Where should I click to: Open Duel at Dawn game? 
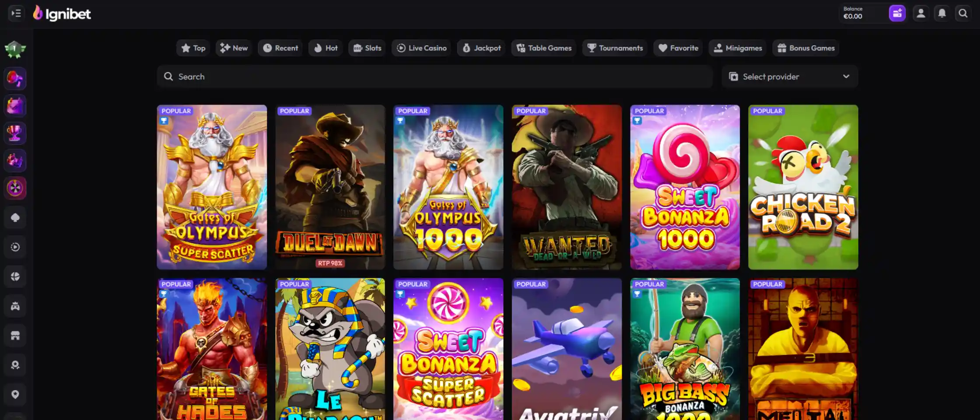330,187
